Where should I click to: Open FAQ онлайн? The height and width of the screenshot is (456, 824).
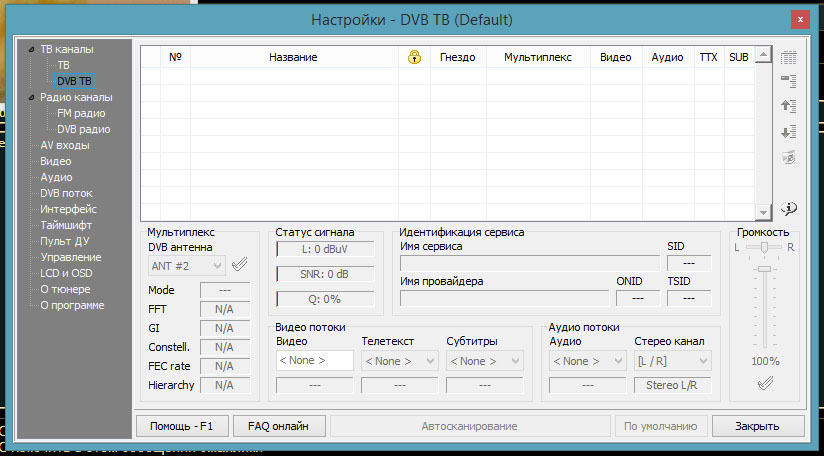coord(279,426)
